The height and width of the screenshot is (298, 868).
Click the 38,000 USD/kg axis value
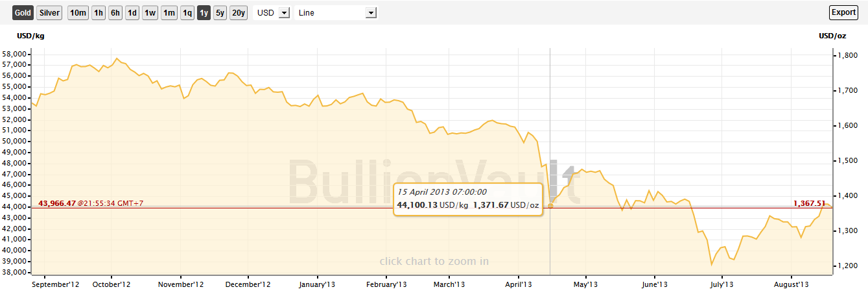(15, 272)
